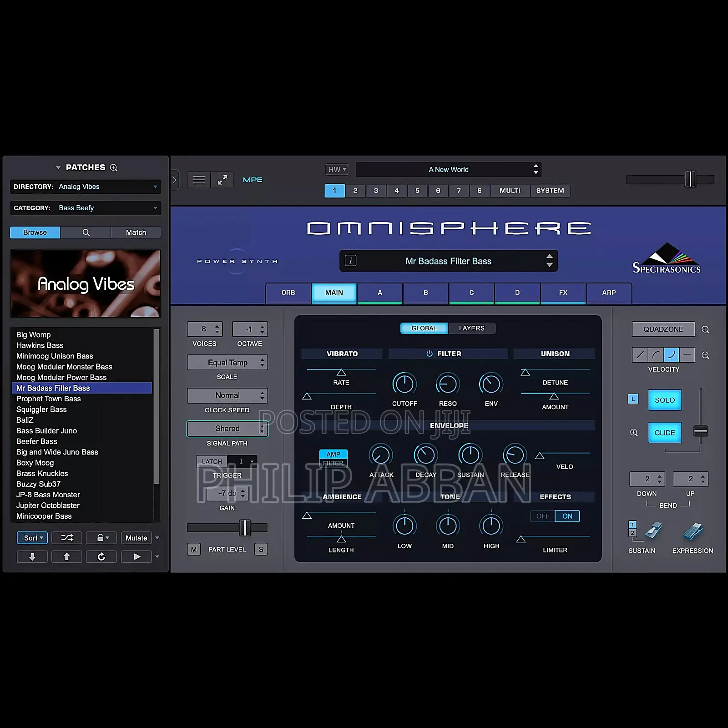This screenshot has height=728, width=728.
Task: Toggle the GLIDE button
Action: [665, 433]
